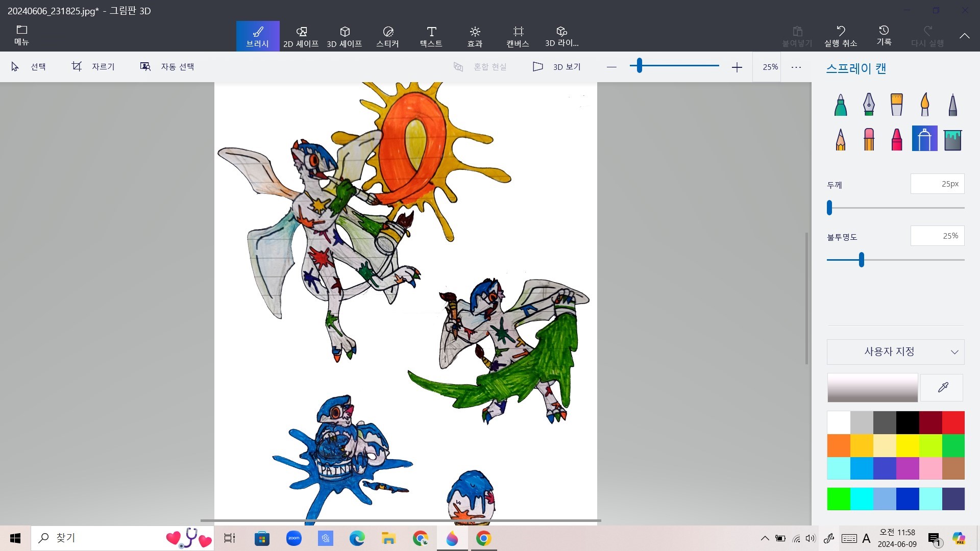Pick the orange color swatch
This screenshot has height=551, width=980.
pos(839,445)
